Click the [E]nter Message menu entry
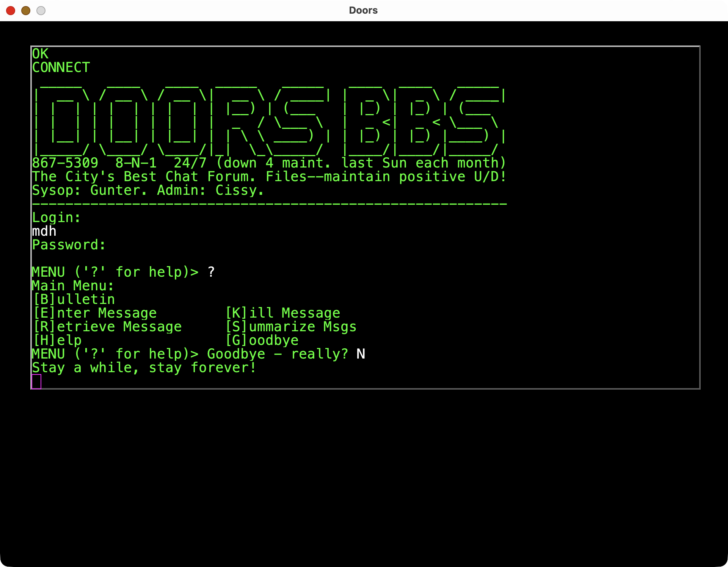This screenshot has height=567, width=728. pyautogui.click(x=95, y=313)
